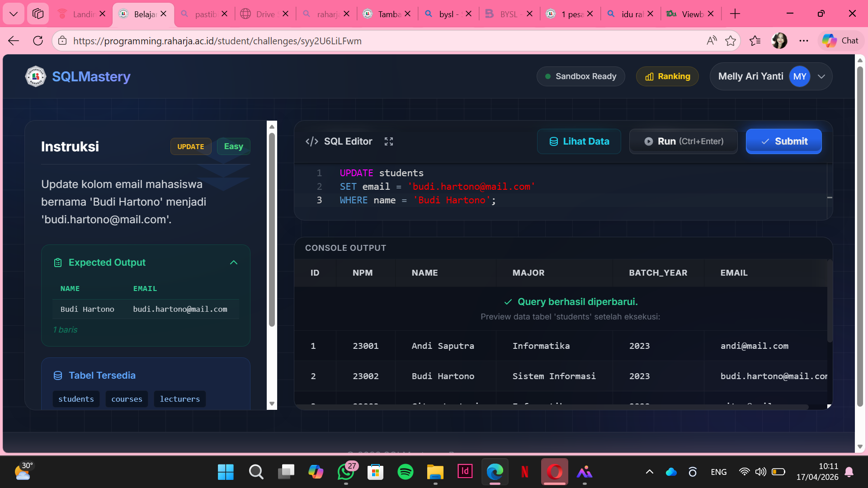The height and width of the screenshot is (488, 868).
Task: Select the courses table chip
Action: [x=127, y=399]
